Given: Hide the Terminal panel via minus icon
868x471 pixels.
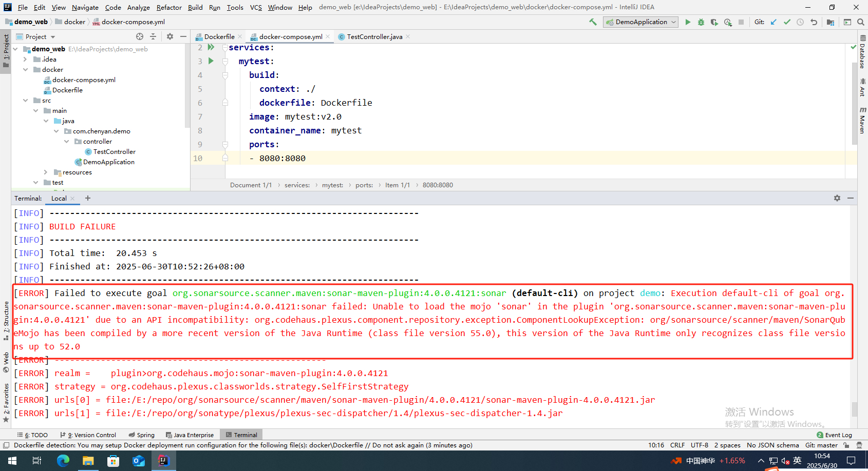Looking at the screenshot, I should click(x=851, y=198).
